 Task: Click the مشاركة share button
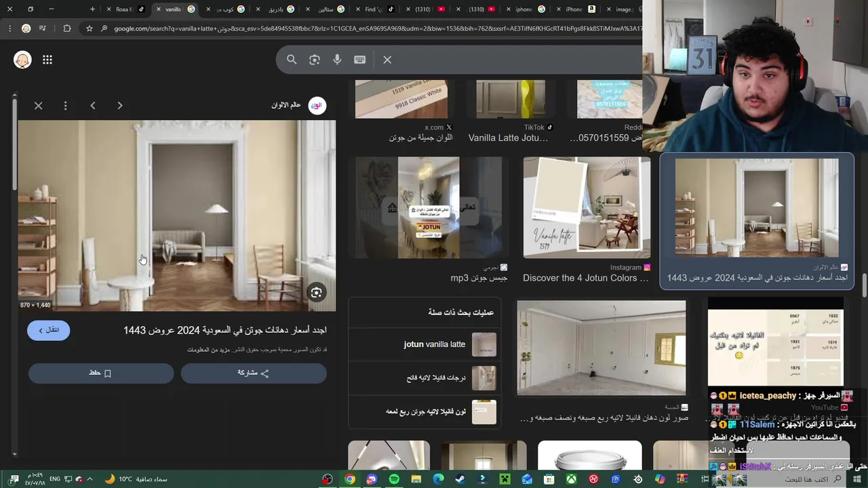(x=254, y=373)
